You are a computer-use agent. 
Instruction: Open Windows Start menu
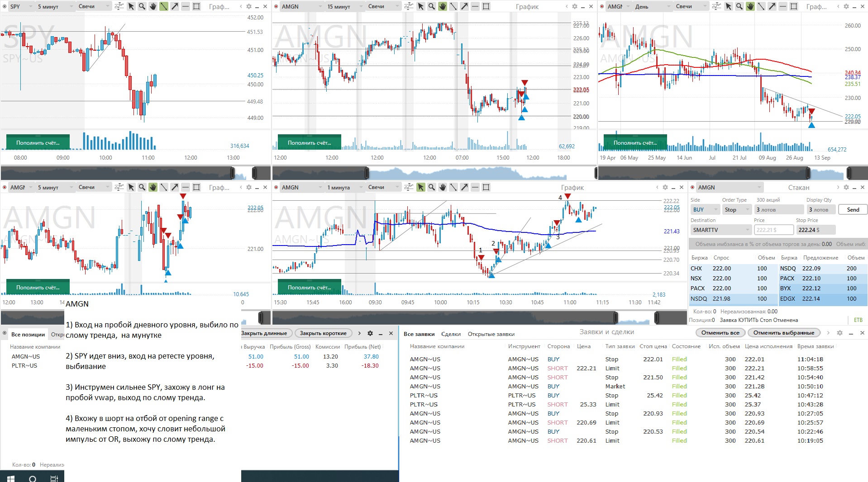tap(11, 478)
